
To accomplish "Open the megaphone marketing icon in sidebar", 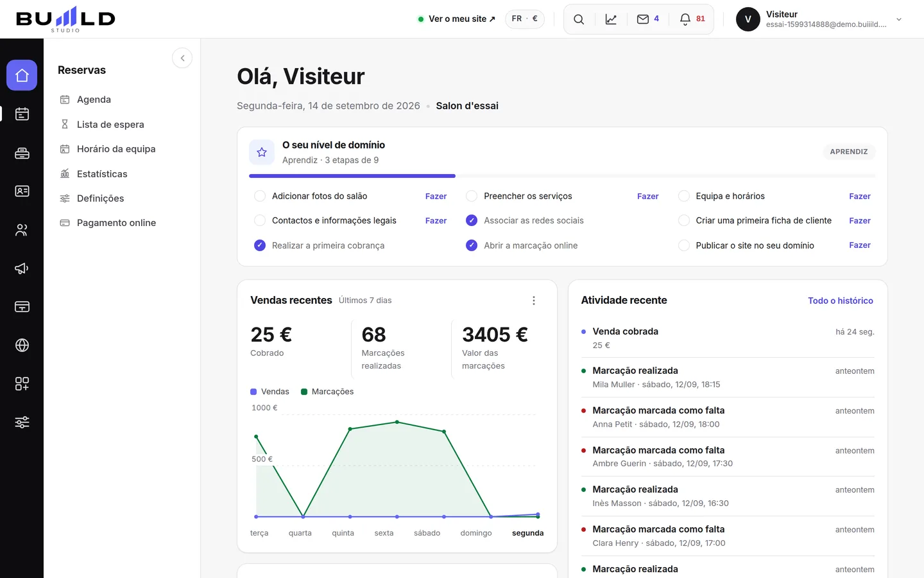I will [x=22, y=268].
